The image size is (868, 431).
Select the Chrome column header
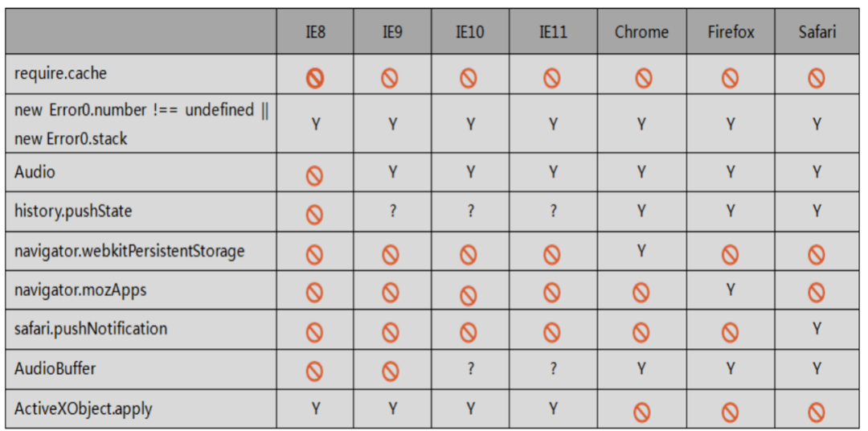(x=641, y=32)
